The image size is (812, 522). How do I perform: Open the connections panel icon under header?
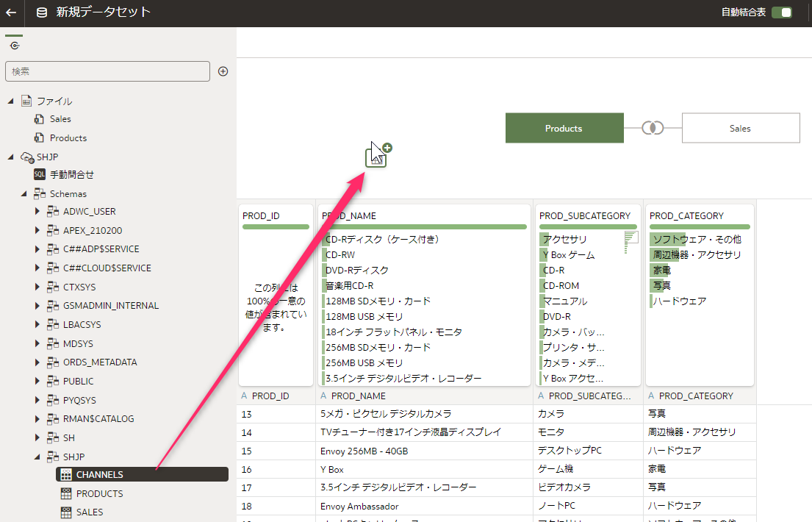(x=15, y=46)
